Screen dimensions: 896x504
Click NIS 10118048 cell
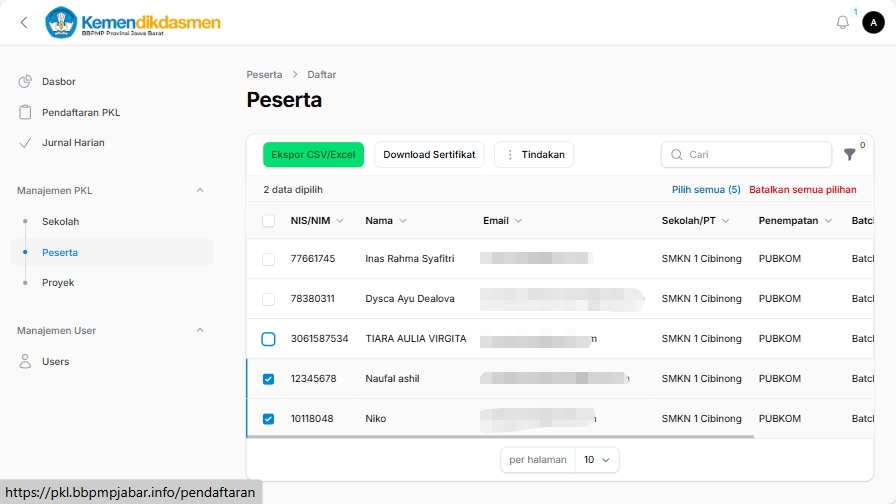(311, 419)
